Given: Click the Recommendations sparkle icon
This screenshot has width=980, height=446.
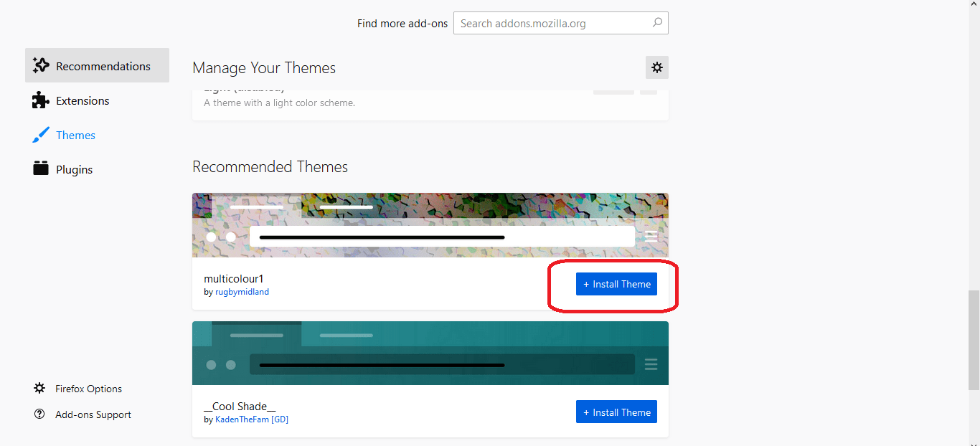Looking at the screenshot, I should 41,66.
